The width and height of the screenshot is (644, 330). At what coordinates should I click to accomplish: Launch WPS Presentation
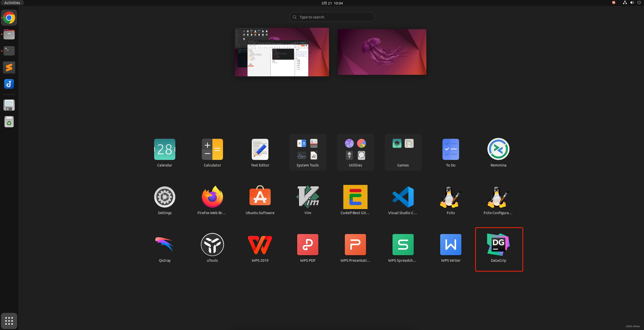pyautogui.click(x=355, y=248)
